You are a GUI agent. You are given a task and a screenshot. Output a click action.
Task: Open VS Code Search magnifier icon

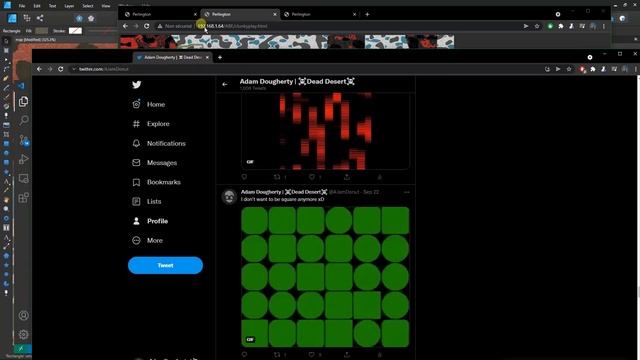pos(24,120)
